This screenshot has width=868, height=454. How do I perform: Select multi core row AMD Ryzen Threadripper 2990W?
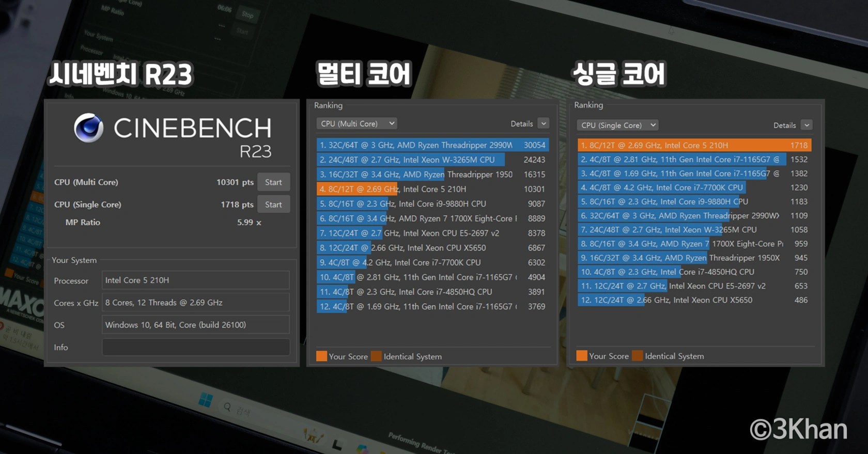(432, 145)
